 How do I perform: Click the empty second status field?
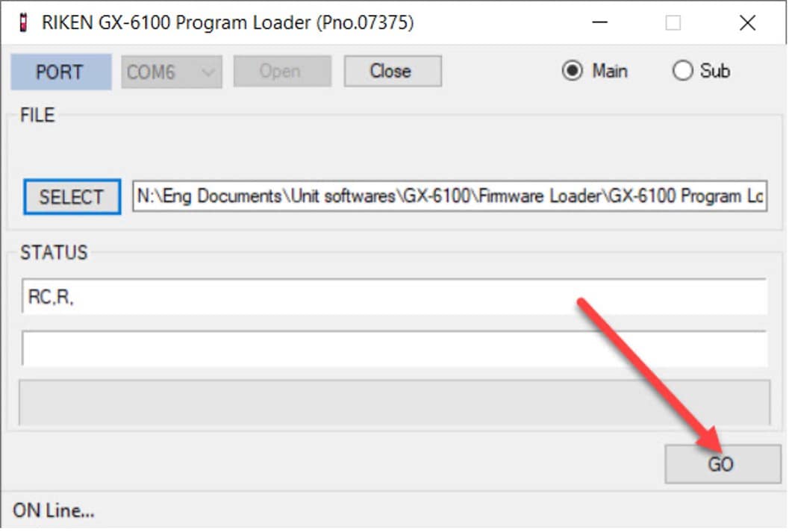pos(394,348)
